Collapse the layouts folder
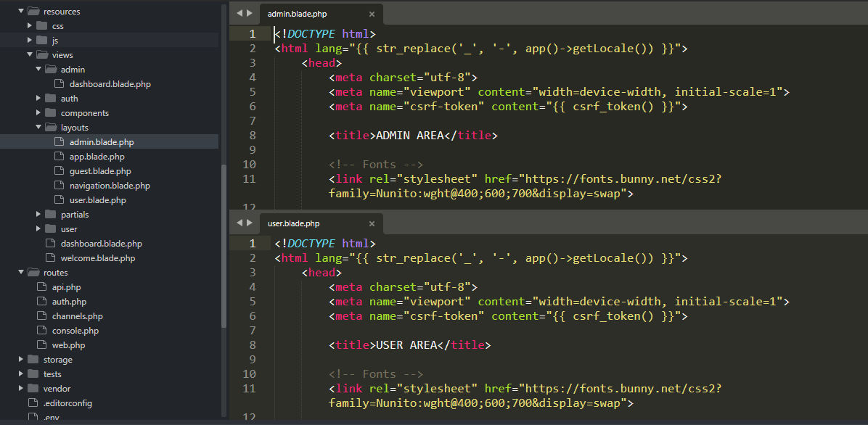The width and height of the screenshot is (868, 425). coord(38,128)
